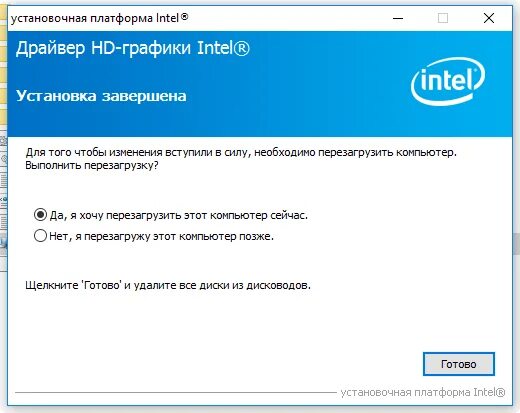Click the 'Нет, я перезагружу' label text
This screenshot has height=413, width=520.
click(161, 236)
